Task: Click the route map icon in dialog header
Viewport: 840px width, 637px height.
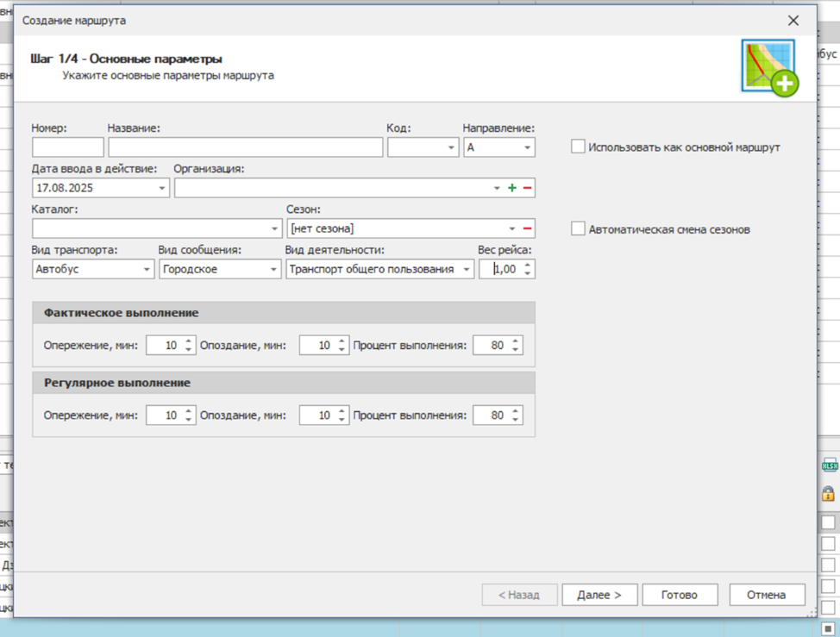Action: [x=769, y=67]
